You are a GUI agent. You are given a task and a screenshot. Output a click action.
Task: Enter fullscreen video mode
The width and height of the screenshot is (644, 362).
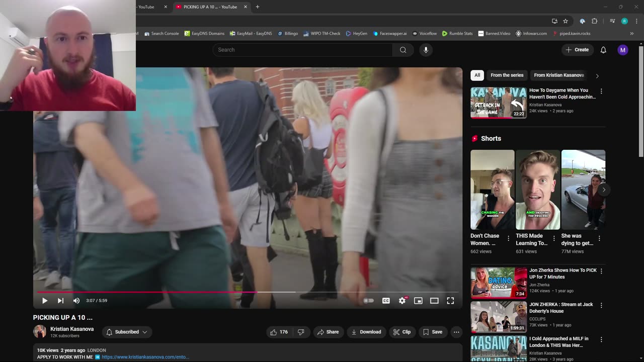[x=450, y=301]
